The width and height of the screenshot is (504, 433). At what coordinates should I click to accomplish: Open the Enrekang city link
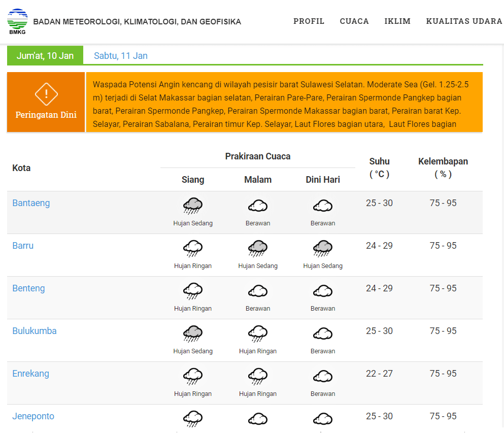click(30, 374)
